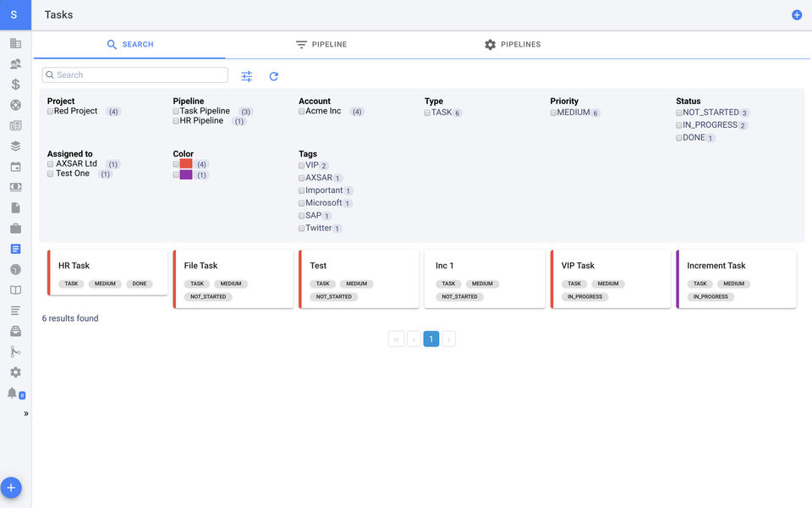The width and height of the screenshot is (812, 508).
Task: Click the dollar sign sidebar icon
Action: [15, 85]
